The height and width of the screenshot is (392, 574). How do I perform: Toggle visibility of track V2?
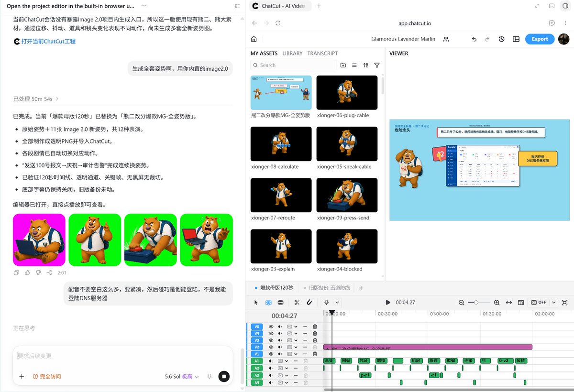(x=271, y=347)
